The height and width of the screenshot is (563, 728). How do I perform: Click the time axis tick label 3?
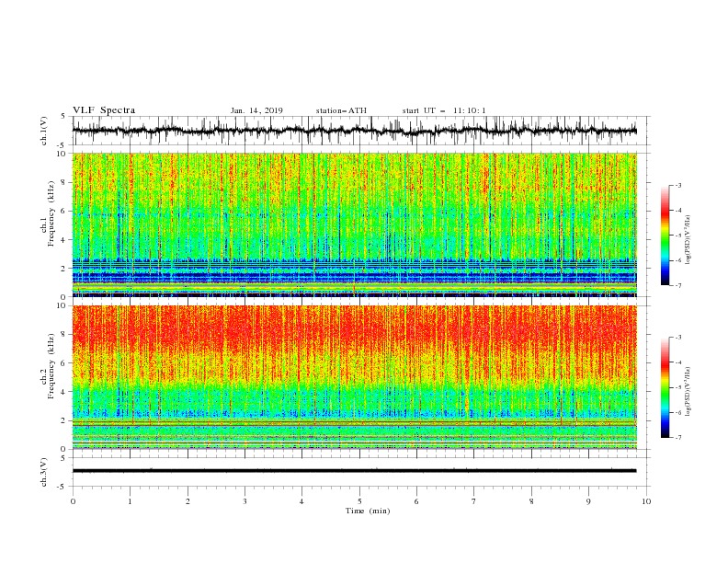(245, 501)
